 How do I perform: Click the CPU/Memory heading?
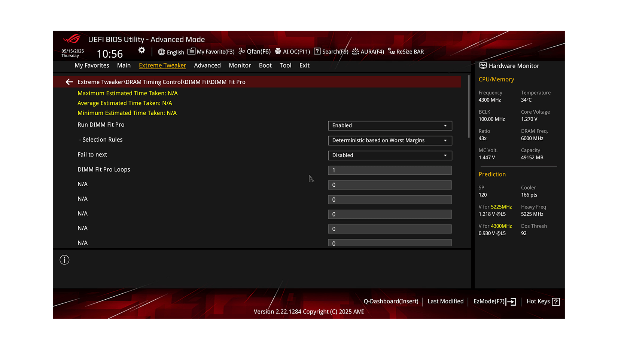pos(496,80)
